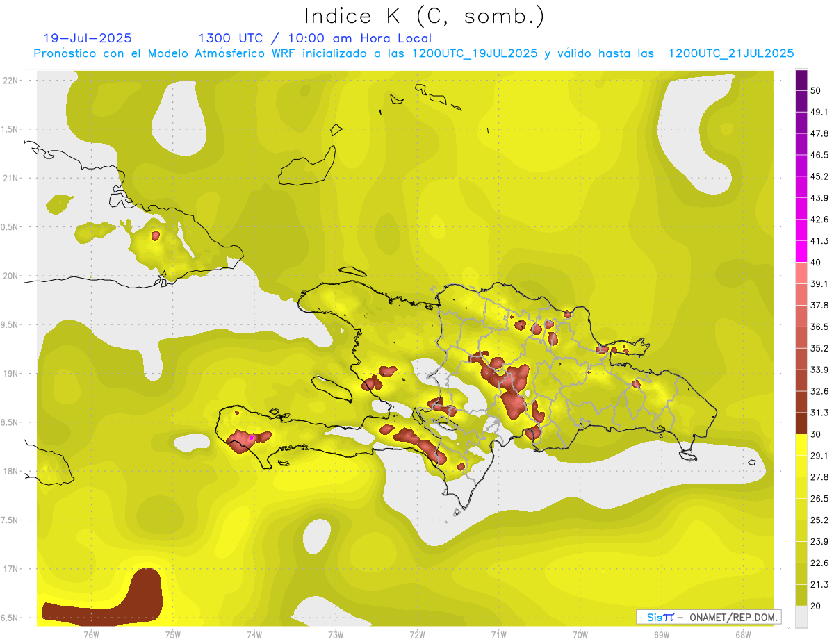This screenshot has height=644, width=834.
Task: Select the gray legend swatch below 20
Action: click(801, 616)
